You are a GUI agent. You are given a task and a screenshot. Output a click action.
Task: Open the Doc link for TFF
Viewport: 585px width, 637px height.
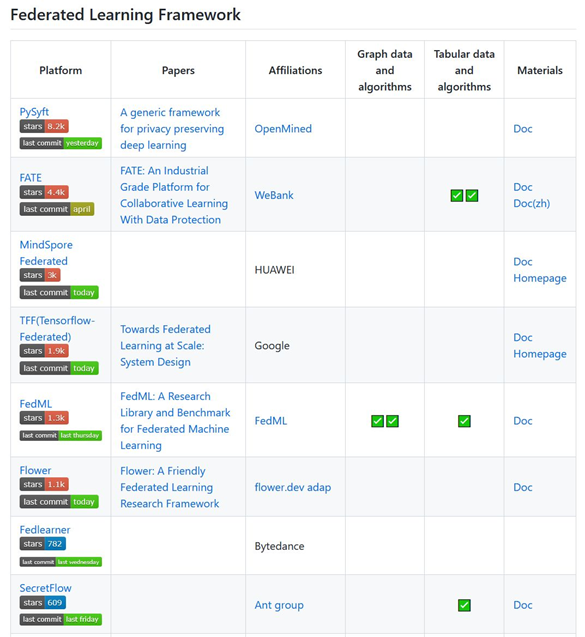tap(523, 337)
